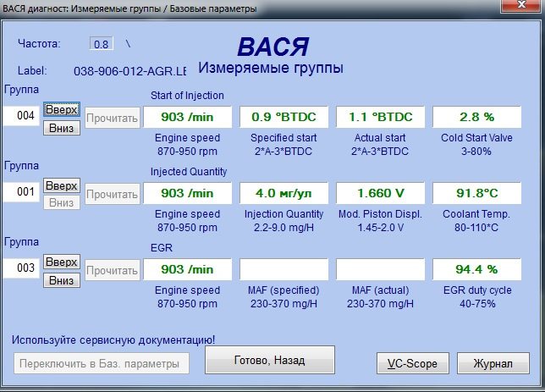
Task: Click engine speed 903 /min in EGR group
Action: pos(187,269)
